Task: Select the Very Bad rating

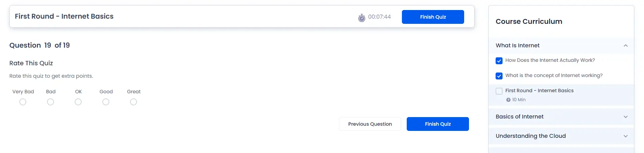Action: (23, 102)
